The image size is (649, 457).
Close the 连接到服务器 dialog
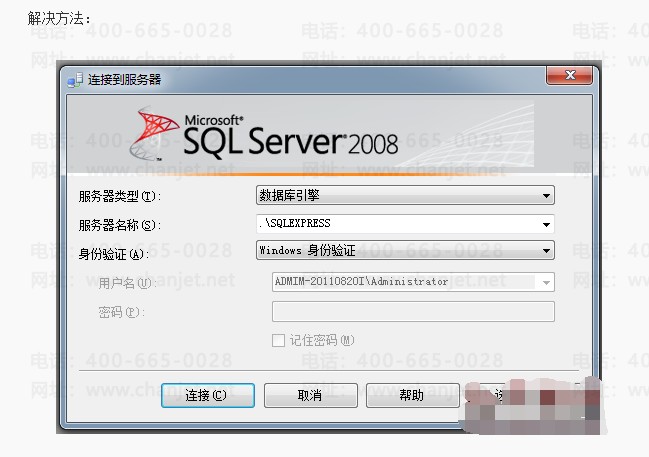coord(570,75)
